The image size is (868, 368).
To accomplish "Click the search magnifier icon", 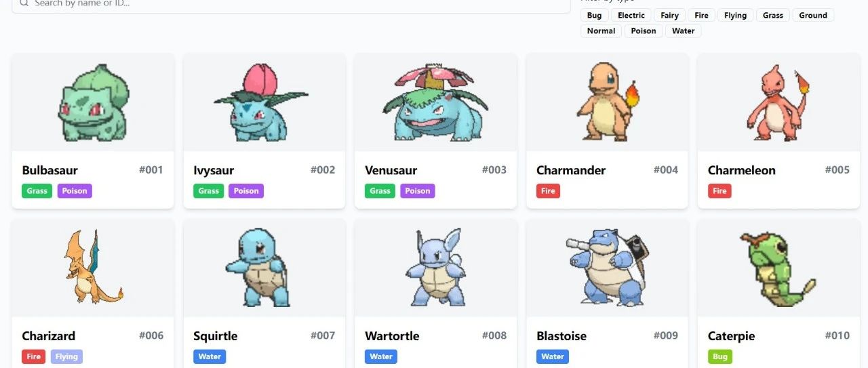I will coord(24,3).
